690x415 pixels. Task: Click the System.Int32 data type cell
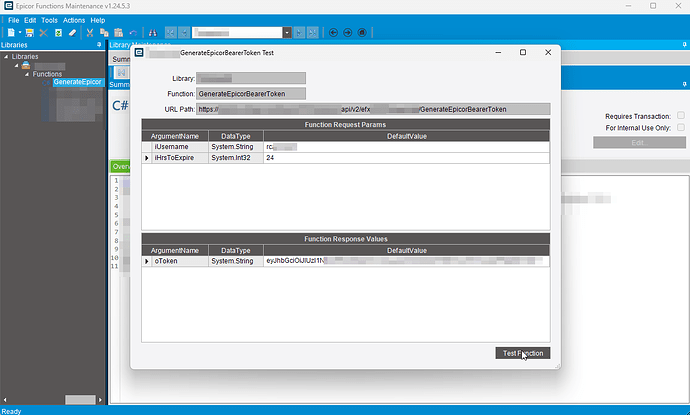click(236, 158)
